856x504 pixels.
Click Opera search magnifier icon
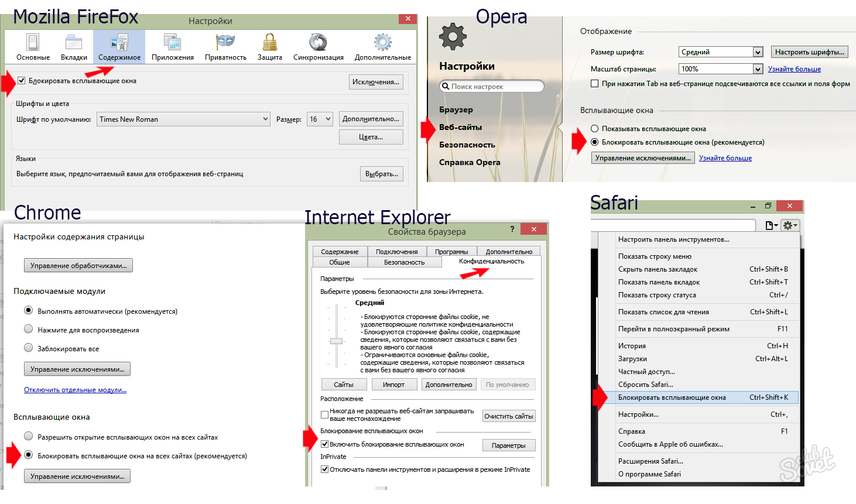tap(446, 86)
